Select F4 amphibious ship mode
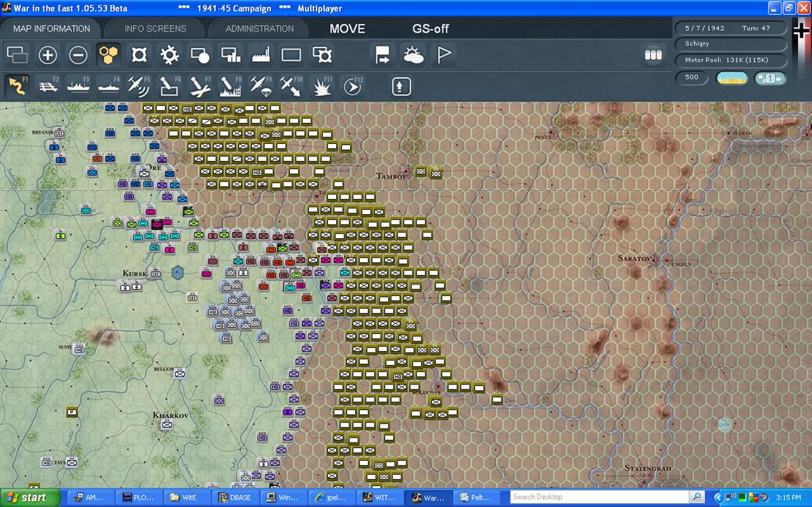 point(109,86)
